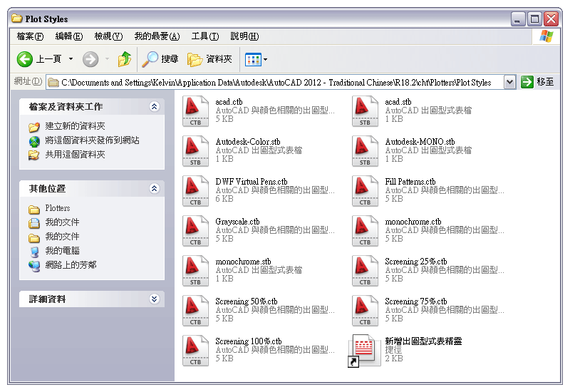This screenshot has height=392, width=570.
Task: Open the 檔案(F) menu
Action: [x=30, y=36]
